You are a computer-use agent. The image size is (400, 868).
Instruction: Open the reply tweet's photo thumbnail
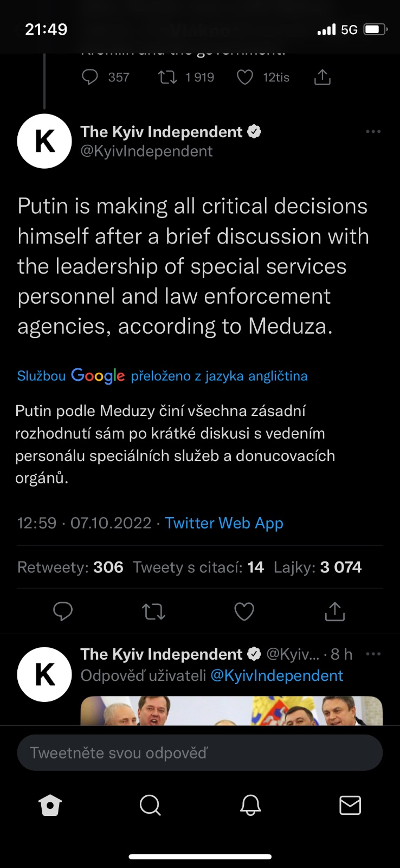231,711
